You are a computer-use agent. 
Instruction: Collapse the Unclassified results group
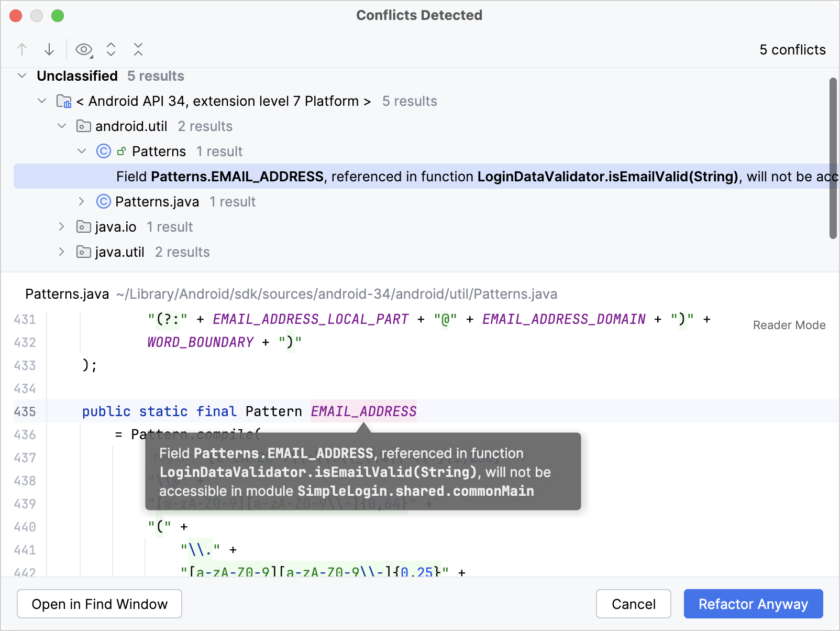click(x=22, y=75)
